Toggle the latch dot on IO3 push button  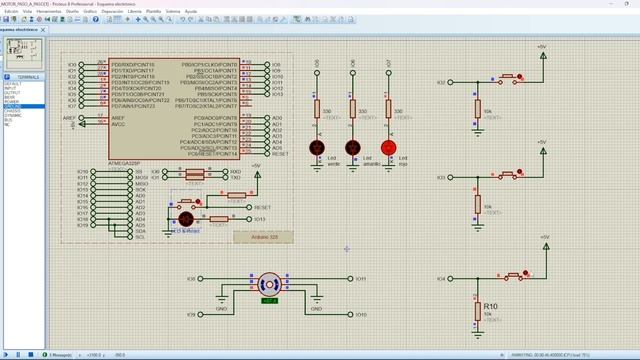[519, 171]
